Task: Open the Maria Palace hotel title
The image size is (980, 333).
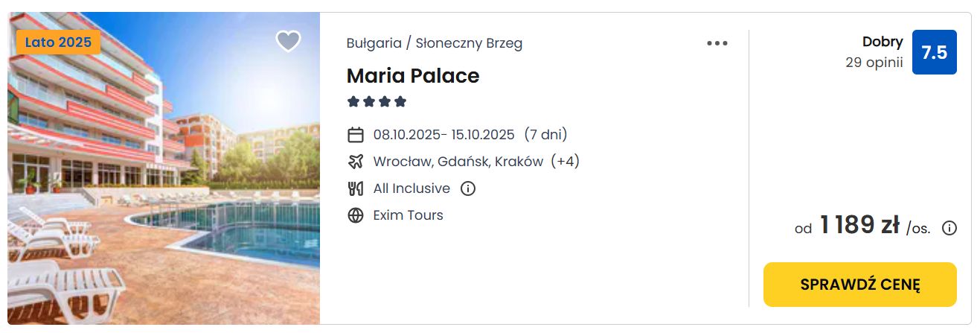Action: (413, 75)
